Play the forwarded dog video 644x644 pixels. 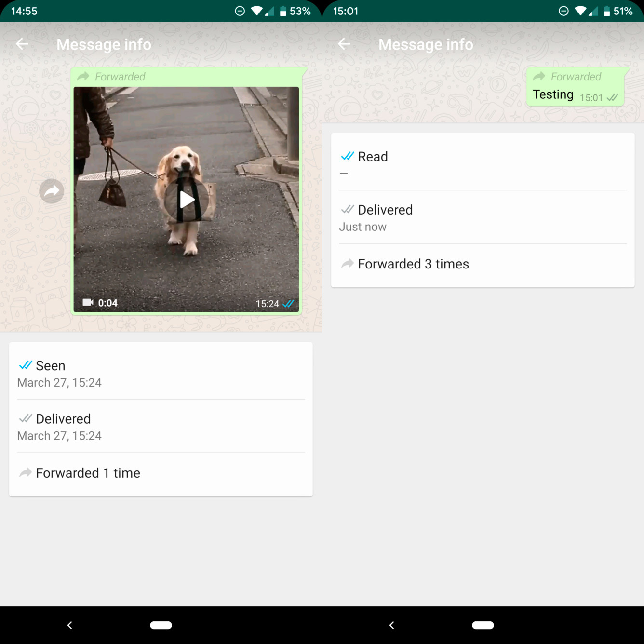point(187,200)
